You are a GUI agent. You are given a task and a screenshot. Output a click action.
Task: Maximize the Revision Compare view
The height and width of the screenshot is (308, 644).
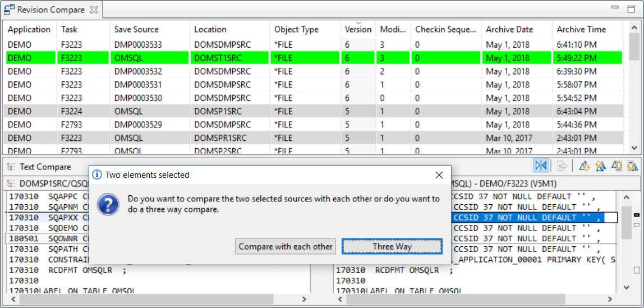[x=631, y=9]
